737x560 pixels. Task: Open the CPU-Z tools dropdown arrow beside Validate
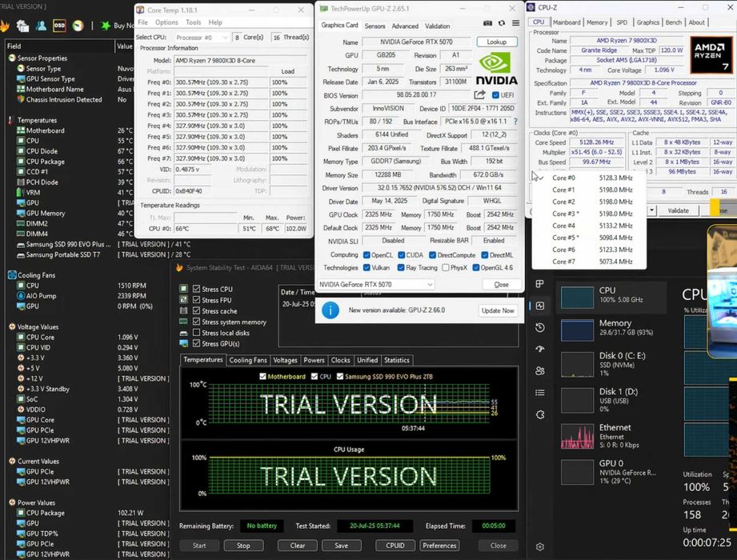(652, 210)
